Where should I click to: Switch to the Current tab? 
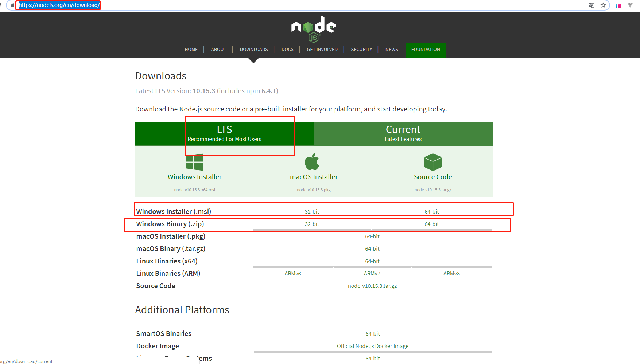pyautogui.click(x=403, y=133)
